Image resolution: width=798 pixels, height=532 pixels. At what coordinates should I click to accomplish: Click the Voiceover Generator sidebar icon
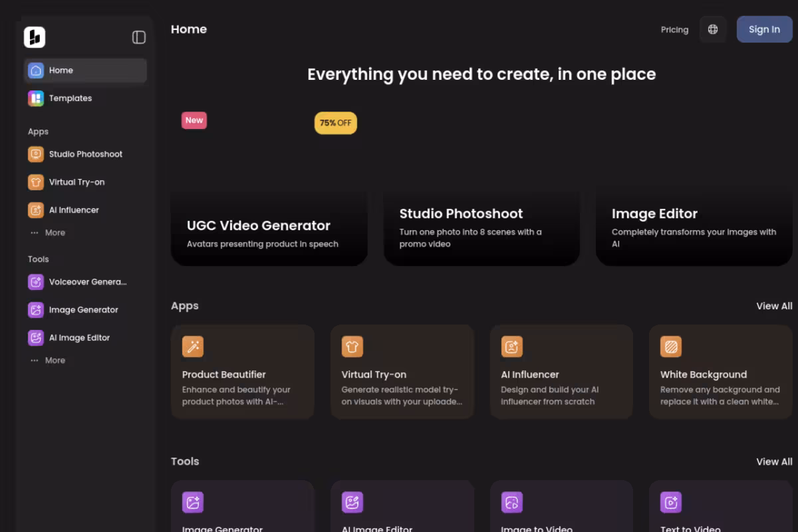36,282
